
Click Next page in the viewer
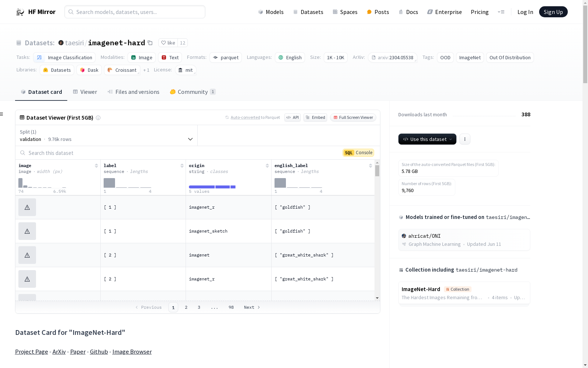[252, 307]
